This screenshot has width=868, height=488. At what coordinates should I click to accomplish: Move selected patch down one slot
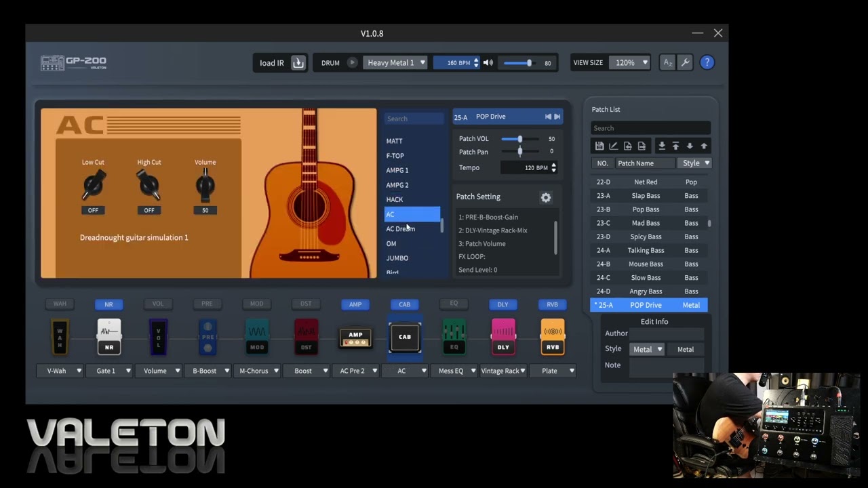(690, 146)
